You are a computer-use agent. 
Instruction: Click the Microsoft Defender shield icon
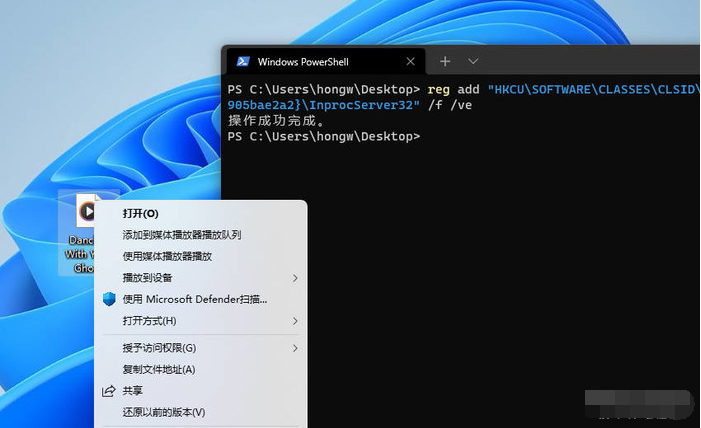[x=109, y=299]
